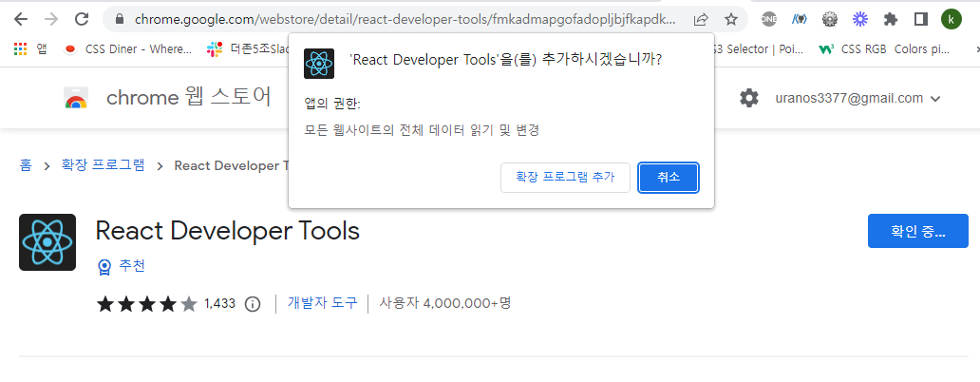Click the 추천 featured badge

coord(122,266)
